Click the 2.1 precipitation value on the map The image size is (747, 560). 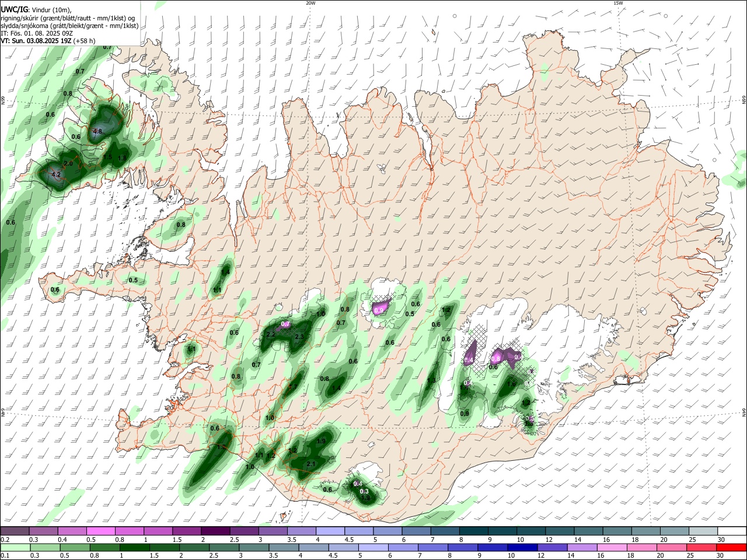[311, 464]
